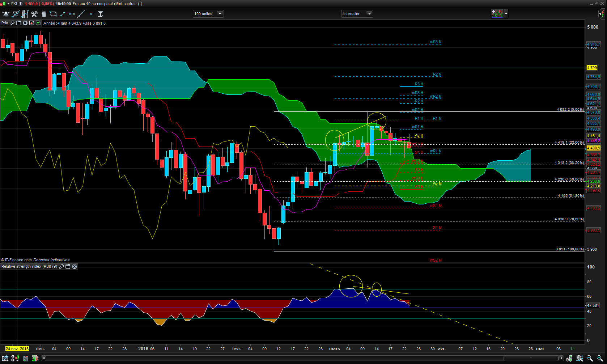
Task: Click the horizontal scrollbar right arrow
Action: tap(561, 358)
